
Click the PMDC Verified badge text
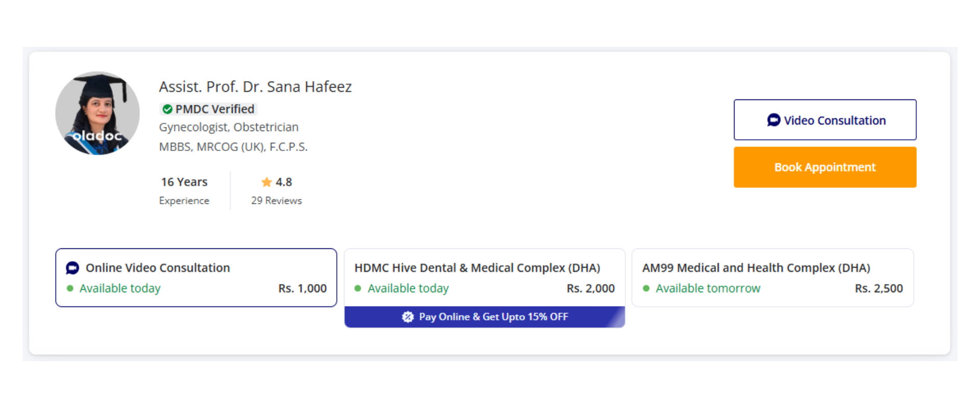[214, 109]
